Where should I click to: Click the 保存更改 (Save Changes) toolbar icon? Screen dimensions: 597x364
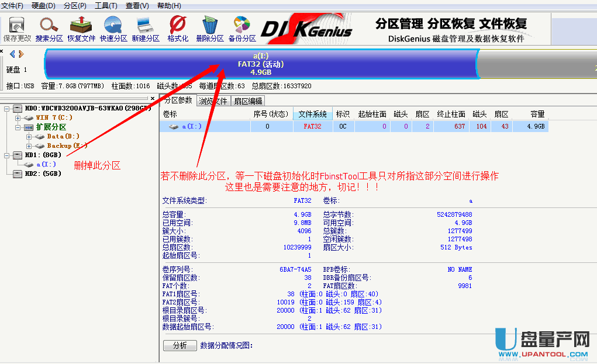click(17, 26)
